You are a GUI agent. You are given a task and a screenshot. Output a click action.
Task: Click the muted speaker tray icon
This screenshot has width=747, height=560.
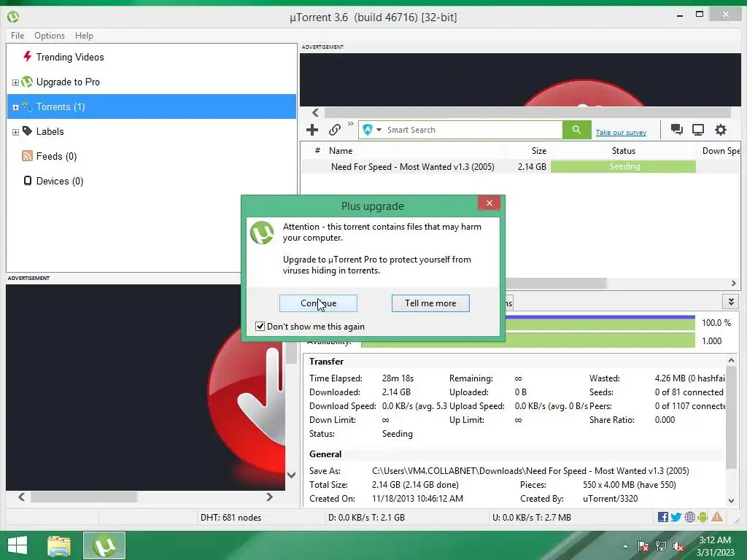pos(678,546)
